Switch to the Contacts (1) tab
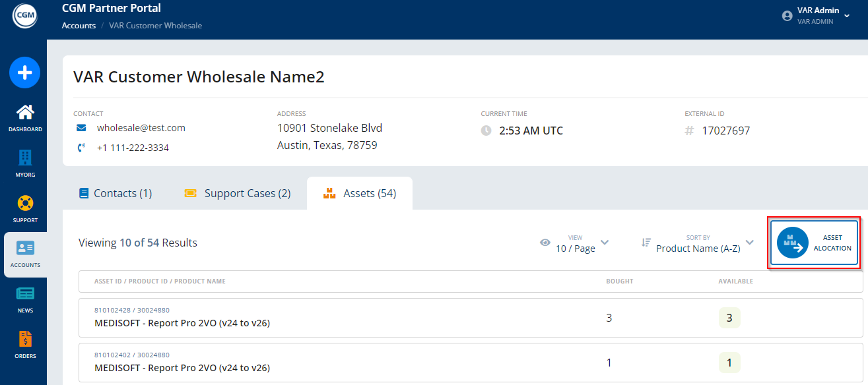The width and height of the screenshot is (868, 385). (116, 193)
